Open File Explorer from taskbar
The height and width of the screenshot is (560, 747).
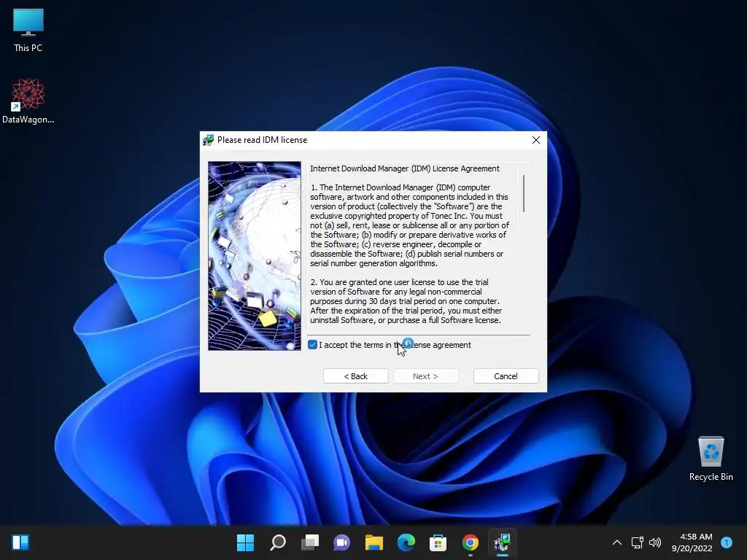[374, 542]
